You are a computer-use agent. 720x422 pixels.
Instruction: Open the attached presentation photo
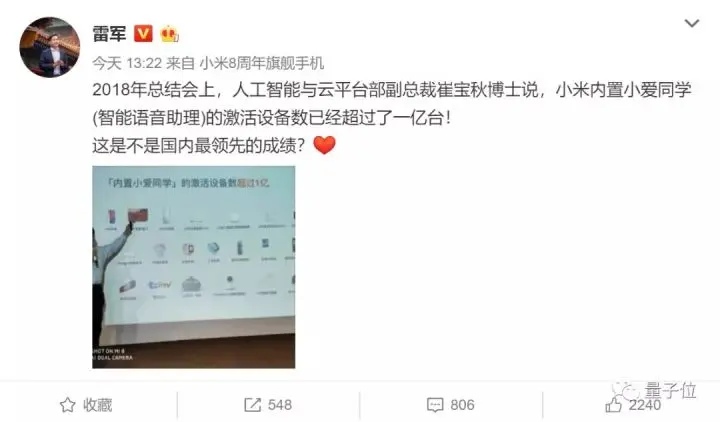(194, 267)
